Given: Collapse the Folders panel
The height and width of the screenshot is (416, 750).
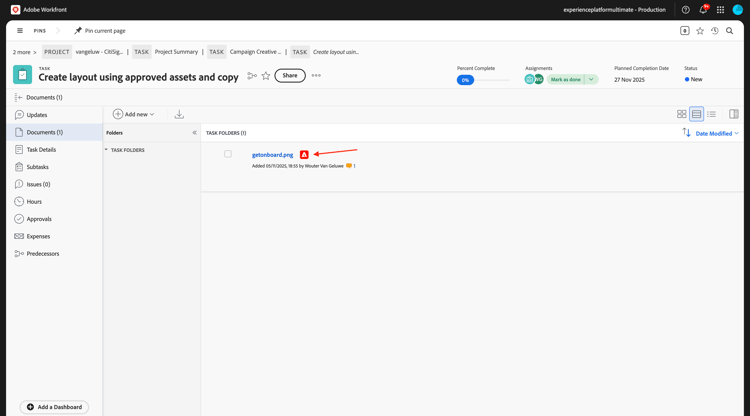Looking at the screenshot, I should click(194, 133).
